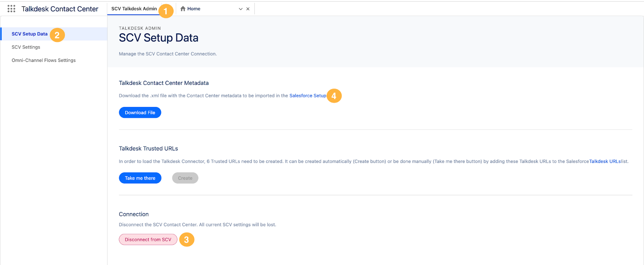Select SCV Setup Data in sidebar
Image resolution: width=644 pixels, height=265 pixels.
pyautogui.click(x=54, y=34)
